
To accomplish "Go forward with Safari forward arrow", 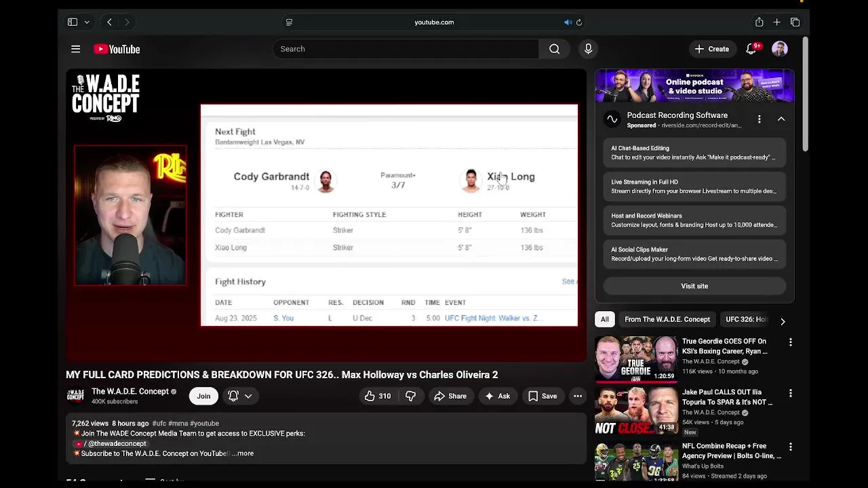I will coord(127,22).
